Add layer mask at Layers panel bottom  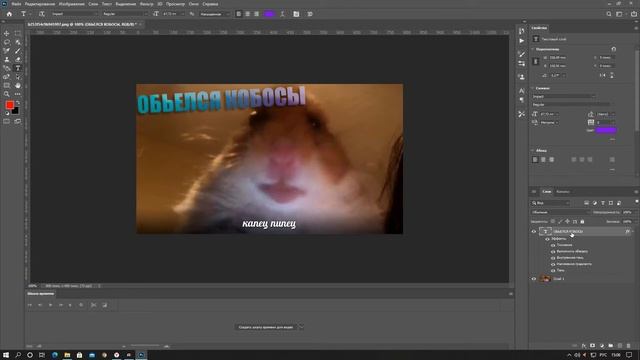coord(593,346)
